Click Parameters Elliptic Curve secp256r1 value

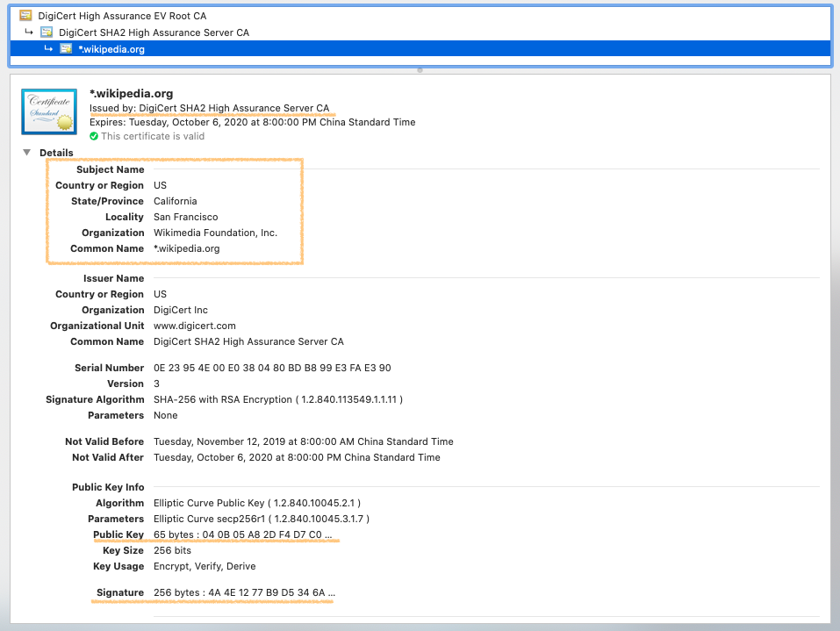(x=262, y=519)
